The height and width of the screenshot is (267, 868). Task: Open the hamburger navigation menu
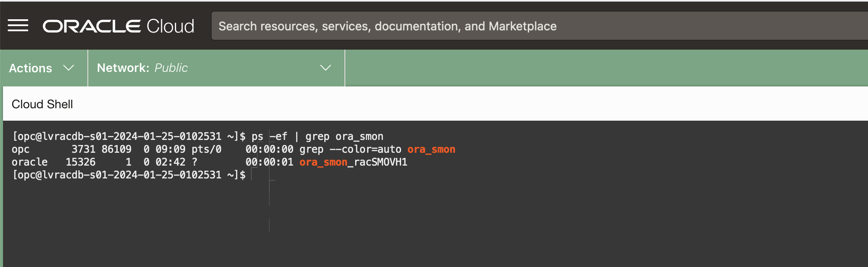pos(18,26)
